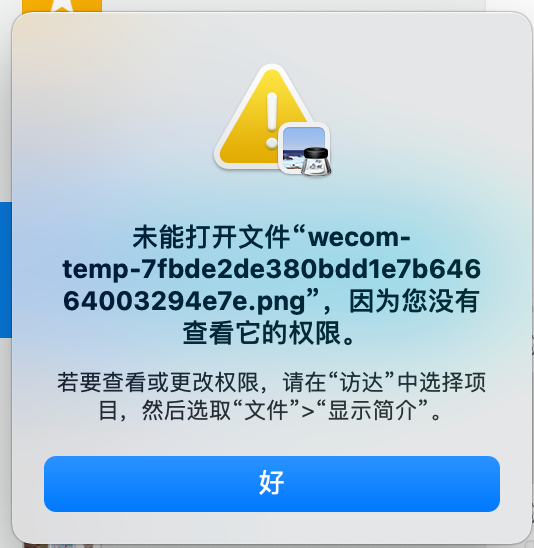Click the 中选择项 text in the message

(x=441, y=382)
